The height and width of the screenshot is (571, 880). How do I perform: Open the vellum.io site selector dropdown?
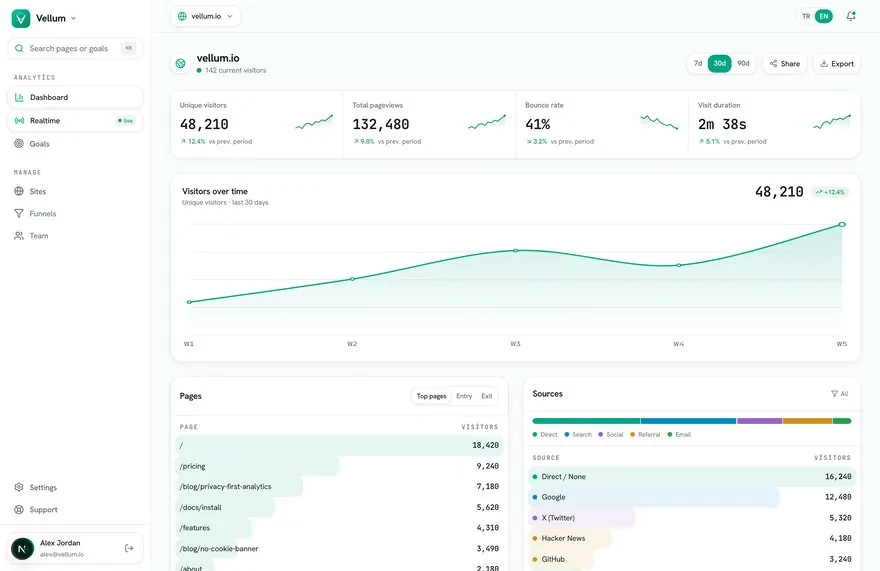click(x=205, y=16)
